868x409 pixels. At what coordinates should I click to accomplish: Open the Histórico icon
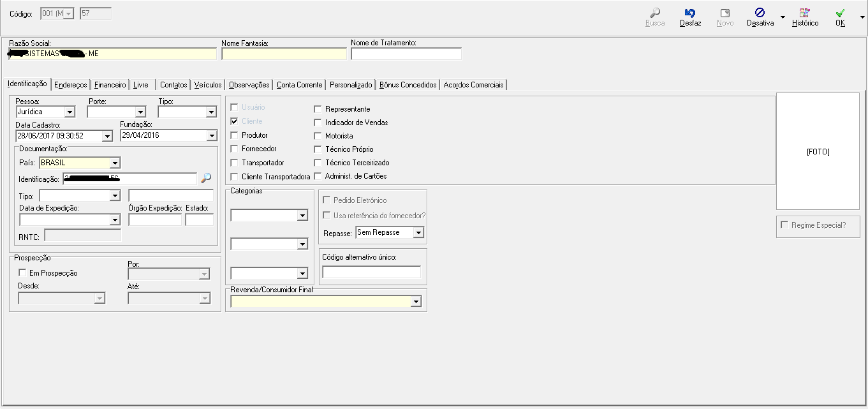point(805,13)
